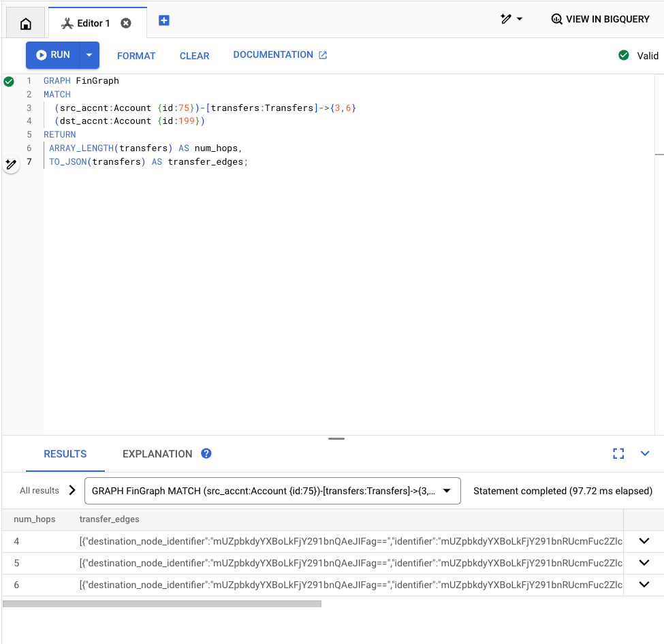Click View in BigQuery
The image size is (664, 644).
tap(600, 19)
